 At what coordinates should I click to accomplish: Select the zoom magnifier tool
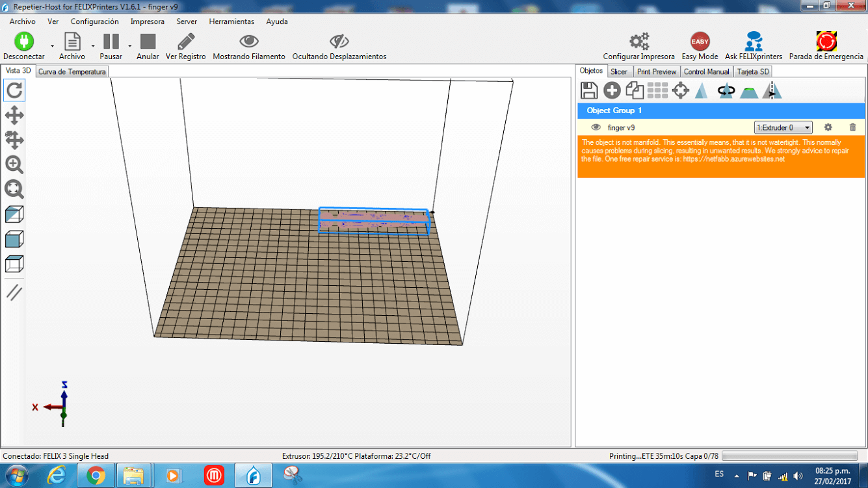coord(14,164)
